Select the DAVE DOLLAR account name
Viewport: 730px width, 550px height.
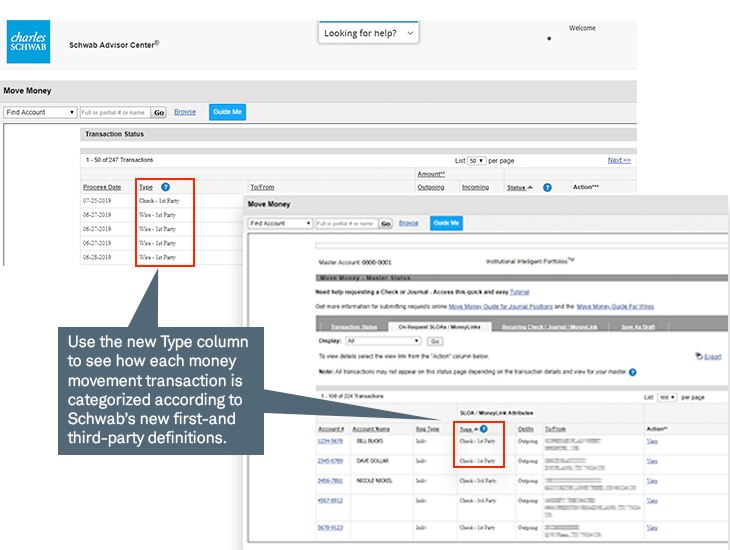372,461
